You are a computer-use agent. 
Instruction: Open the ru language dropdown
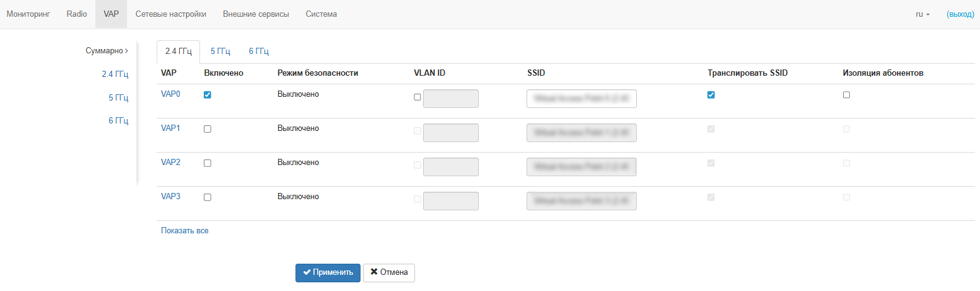coord(922,14)
